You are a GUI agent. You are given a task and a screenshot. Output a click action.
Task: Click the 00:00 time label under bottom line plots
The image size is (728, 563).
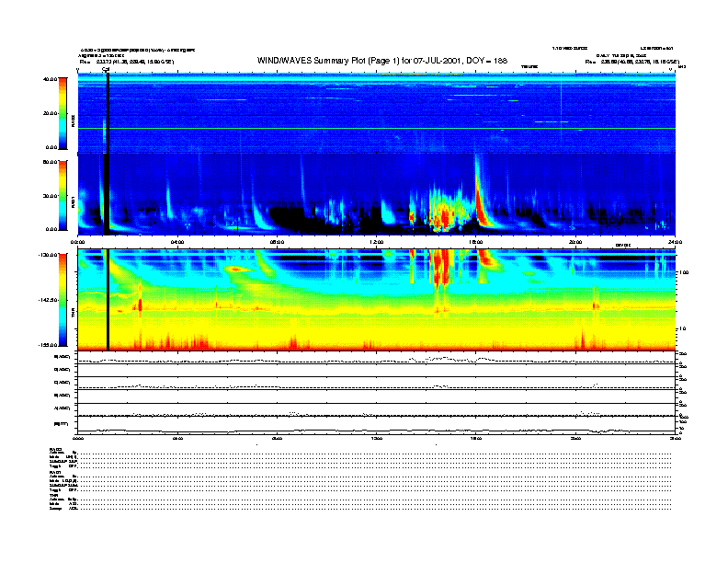coord(78,438)
